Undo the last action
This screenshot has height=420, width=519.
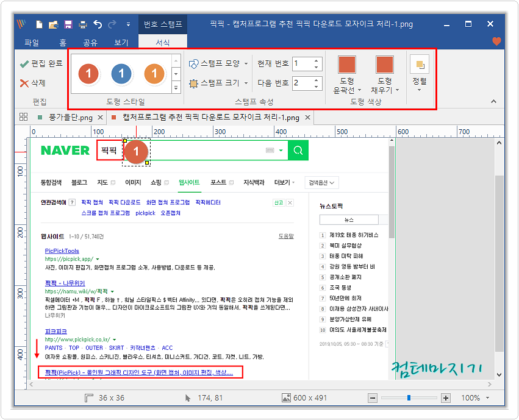(x=98, y=24)
